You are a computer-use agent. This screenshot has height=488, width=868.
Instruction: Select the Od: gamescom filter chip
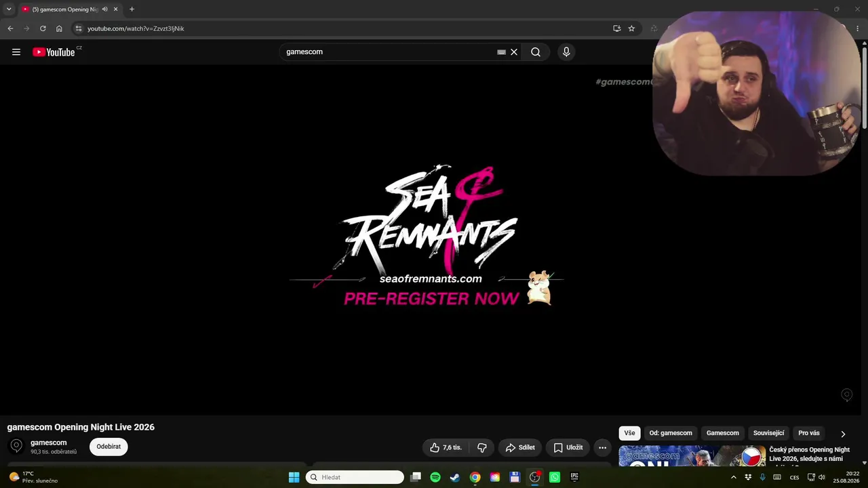[x=671, y=433]
